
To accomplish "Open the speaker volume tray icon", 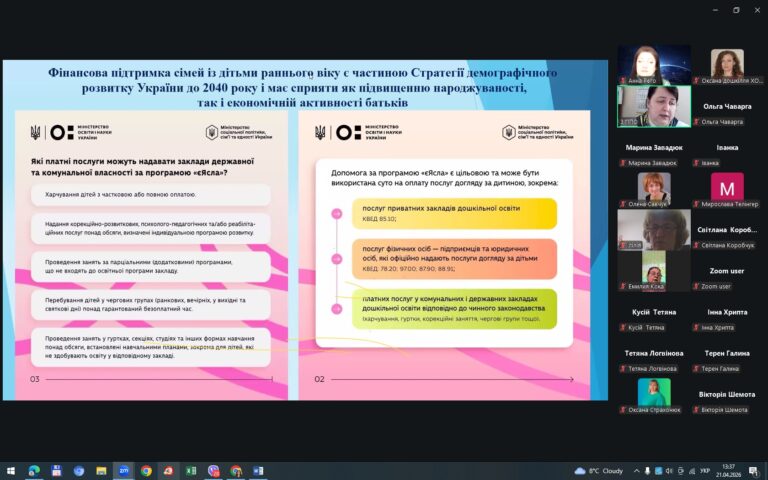I will (x=670, y=471).
